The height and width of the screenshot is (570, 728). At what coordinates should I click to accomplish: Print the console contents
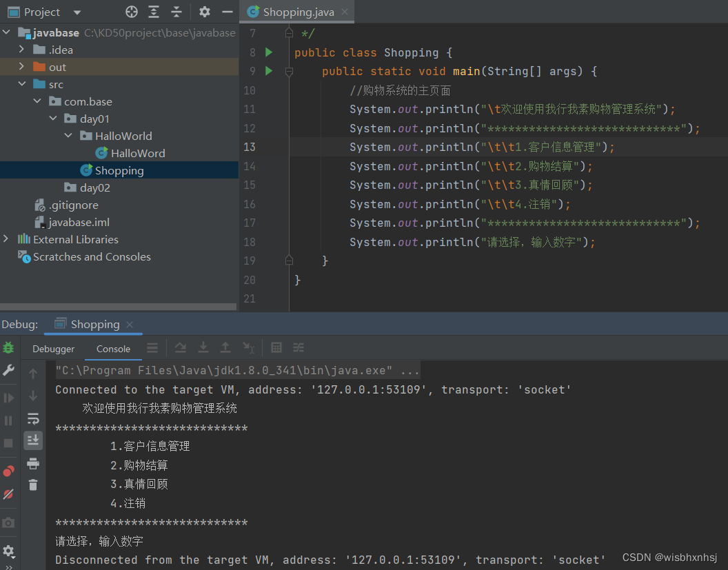[x=33, y=463]
